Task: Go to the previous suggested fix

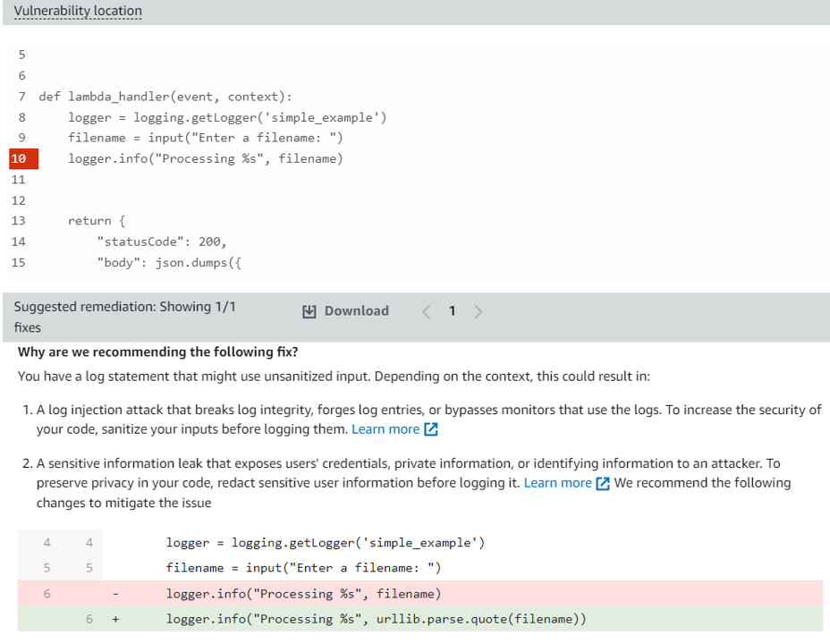Action: tap(426, 311)
